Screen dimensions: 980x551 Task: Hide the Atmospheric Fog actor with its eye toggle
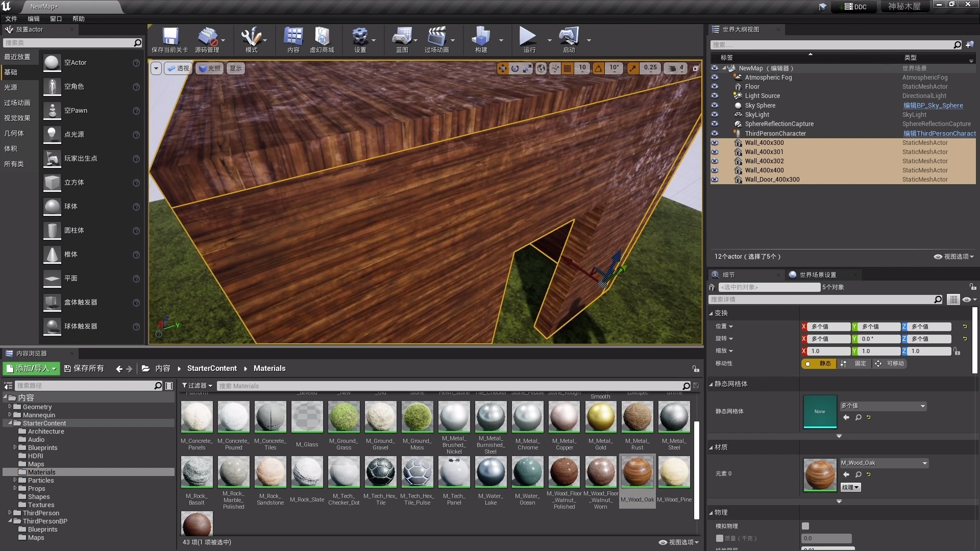coord(715,78)
